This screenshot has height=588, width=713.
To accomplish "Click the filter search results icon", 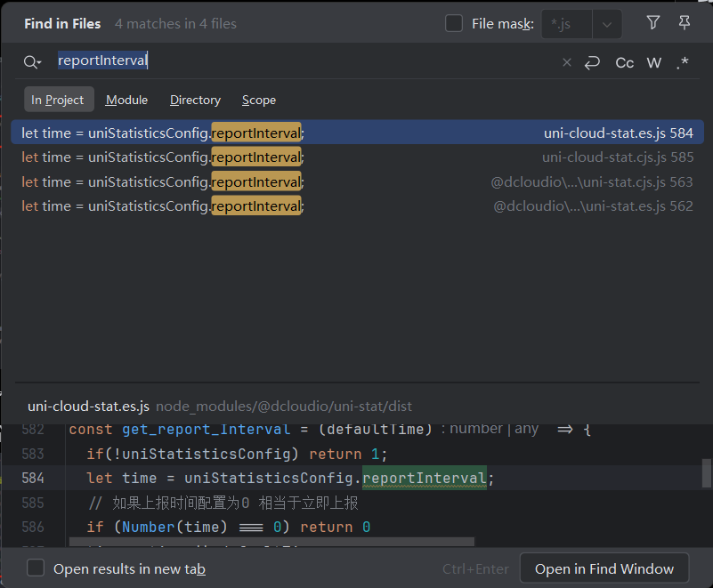I will [653, 24].
